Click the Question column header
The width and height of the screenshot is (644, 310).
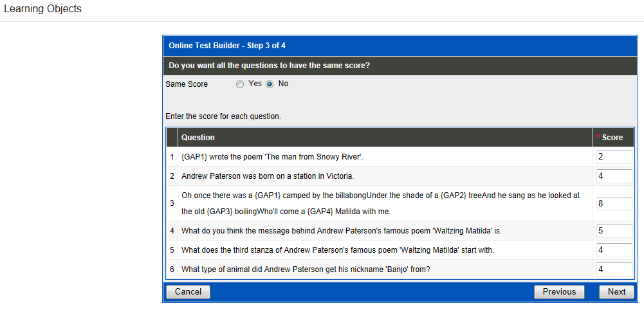coord(198,138)
